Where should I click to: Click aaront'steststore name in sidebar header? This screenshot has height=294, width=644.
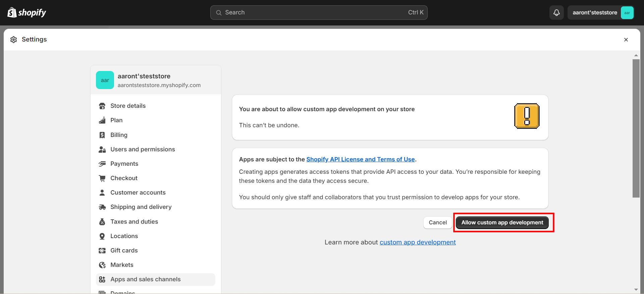tap(144, 76)
